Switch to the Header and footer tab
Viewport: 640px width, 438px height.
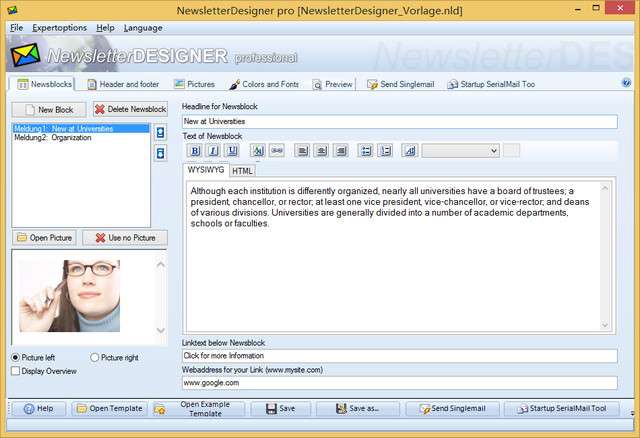tap(123, 84)
